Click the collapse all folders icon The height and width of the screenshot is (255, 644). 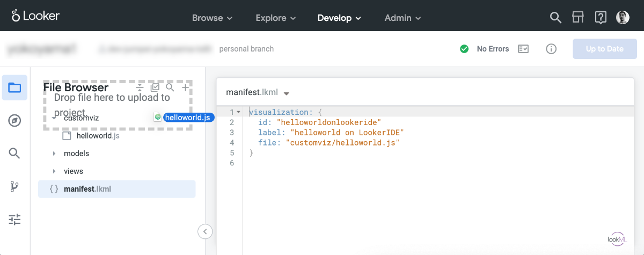140,87
